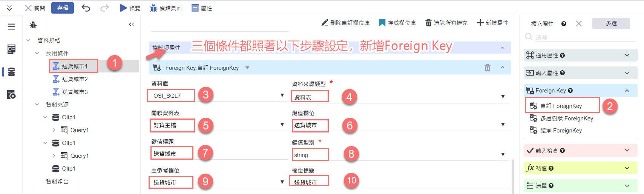Screen dimensions: 644x194
Task: Delete the Foreign Key property with trash icon
Action: coord(488,68)
